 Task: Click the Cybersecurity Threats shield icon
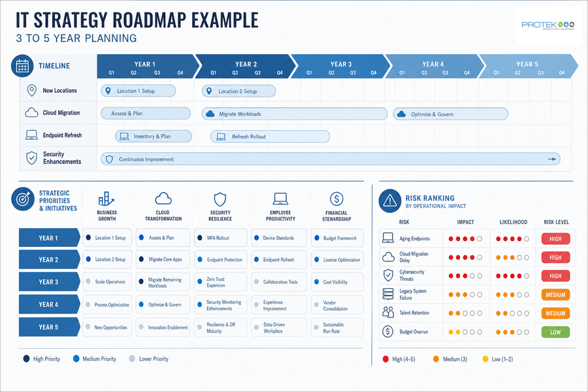tap(388, 275)
